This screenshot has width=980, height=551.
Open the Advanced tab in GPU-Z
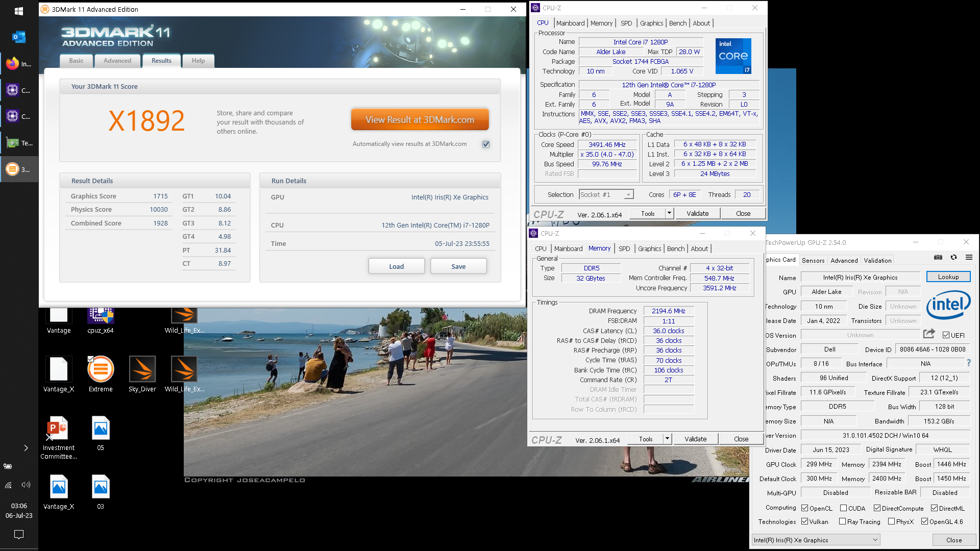[x=844, y=260]
